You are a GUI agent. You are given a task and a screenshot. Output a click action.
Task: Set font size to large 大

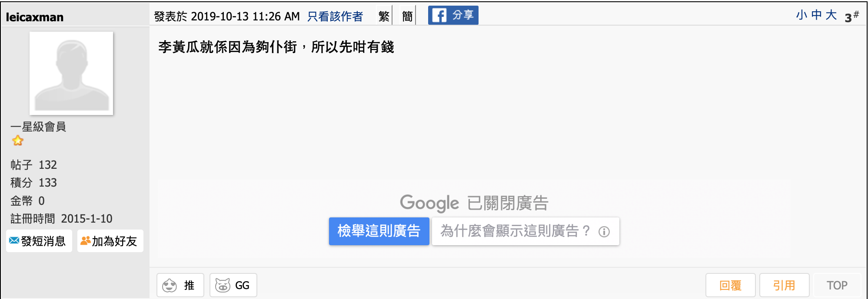tap(831, 15)
